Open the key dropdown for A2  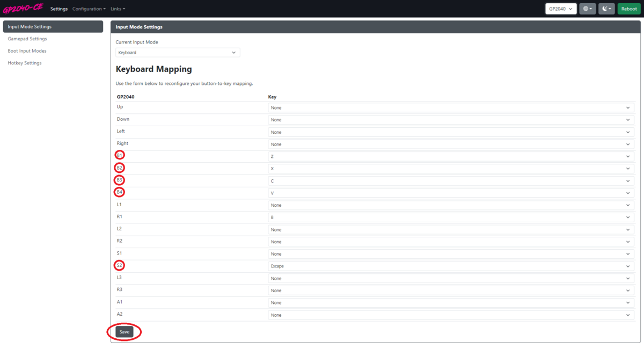451,315
